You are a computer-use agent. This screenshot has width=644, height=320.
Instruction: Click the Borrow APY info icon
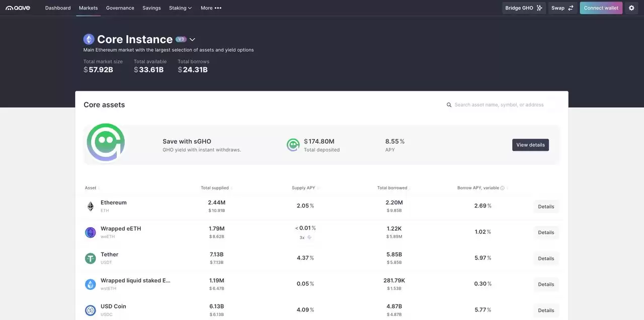click(502, 188)
